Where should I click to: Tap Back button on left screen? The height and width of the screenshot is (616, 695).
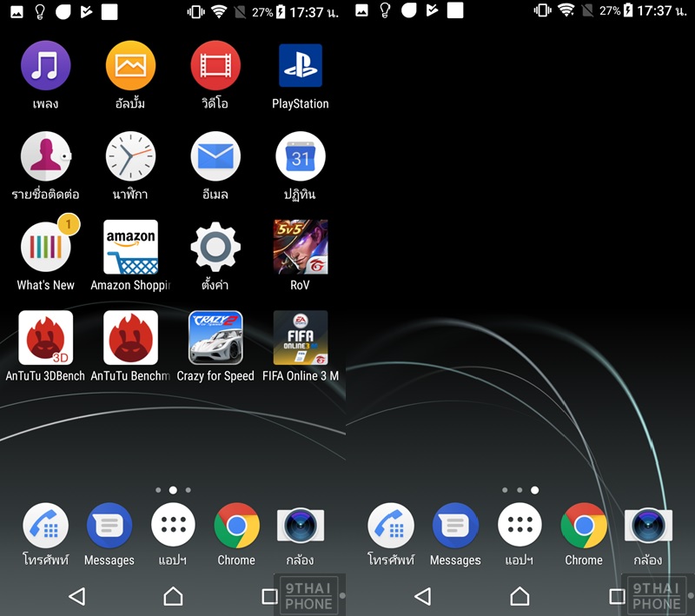[x=77, y=597]
